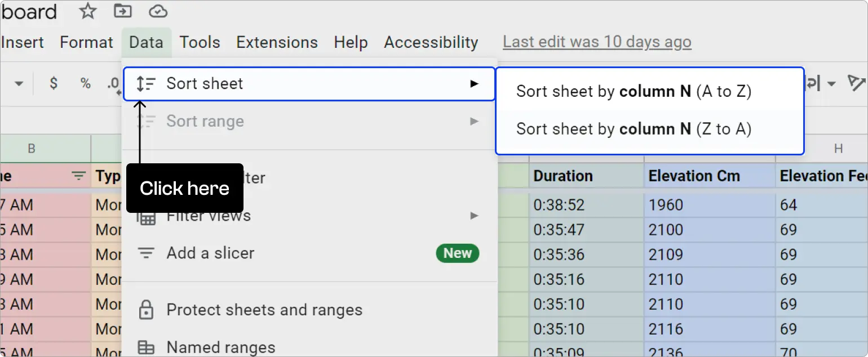
Task: Select the text wrapping icon
Action: point(812,83)
